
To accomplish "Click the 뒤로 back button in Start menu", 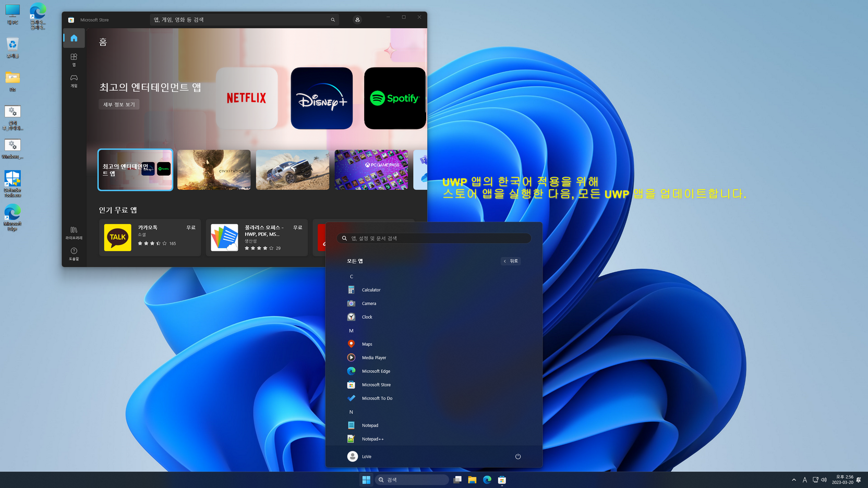I will pyautogui.click(x=511, y=261).
